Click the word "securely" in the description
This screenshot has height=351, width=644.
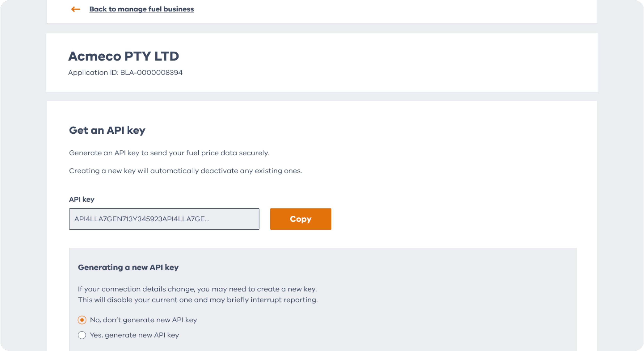tap(254, 153)
